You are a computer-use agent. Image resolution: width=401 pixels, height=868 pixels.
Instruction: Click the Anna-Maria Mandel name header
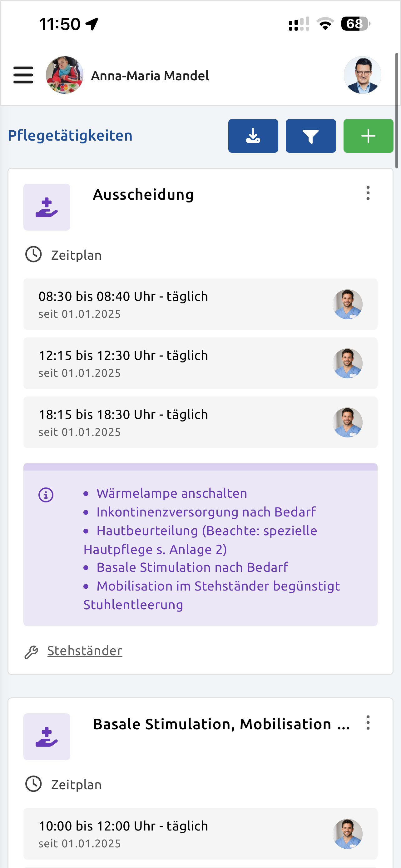click(x=150, y=76)
